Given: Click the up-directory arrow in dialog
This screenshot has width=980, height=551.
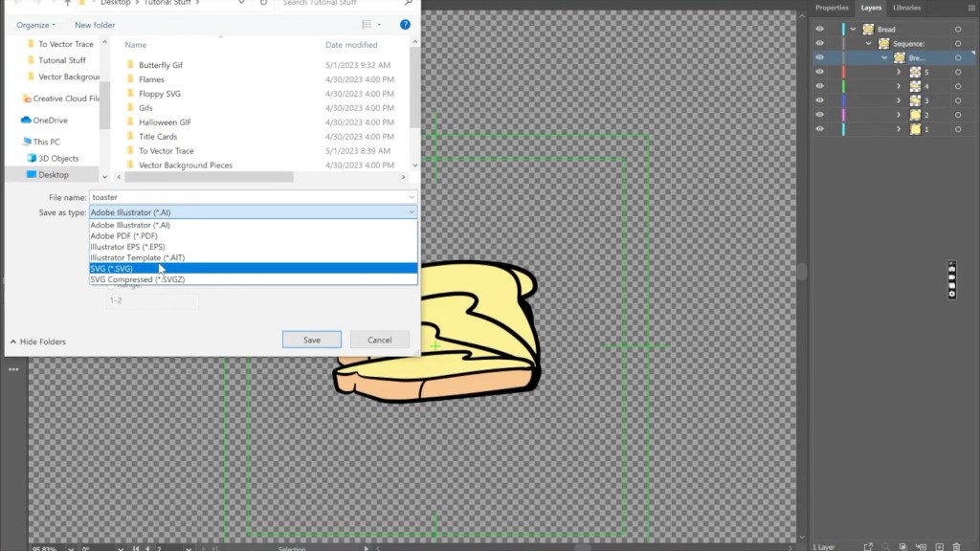Looking at the screenshot, I should coord(68,3).
